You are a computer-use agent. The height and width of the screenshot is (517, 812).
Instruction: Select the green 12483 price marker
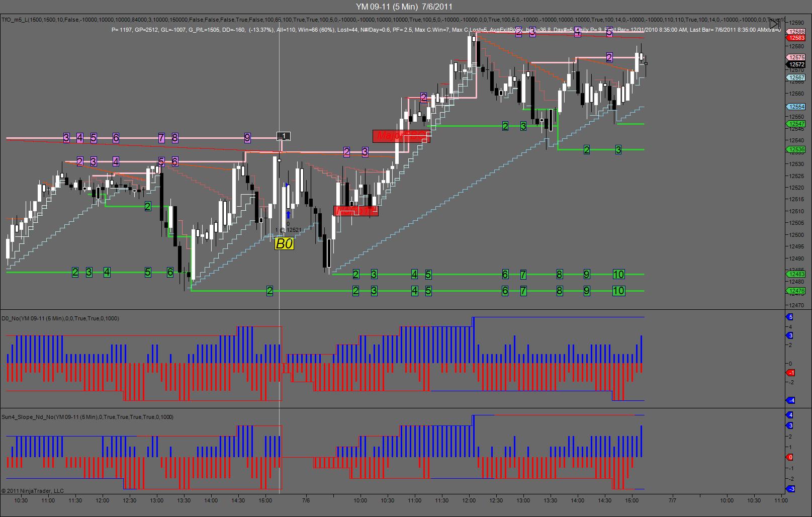tap(796, 274)
